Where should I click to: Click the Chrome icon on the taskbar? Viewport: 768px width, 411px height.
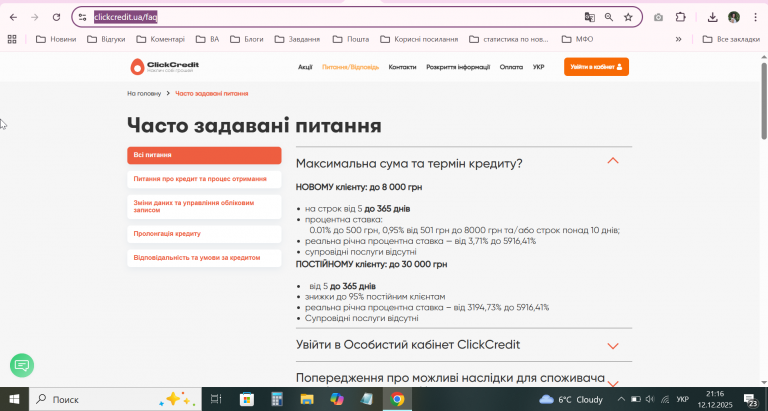[x=397, y=399]
